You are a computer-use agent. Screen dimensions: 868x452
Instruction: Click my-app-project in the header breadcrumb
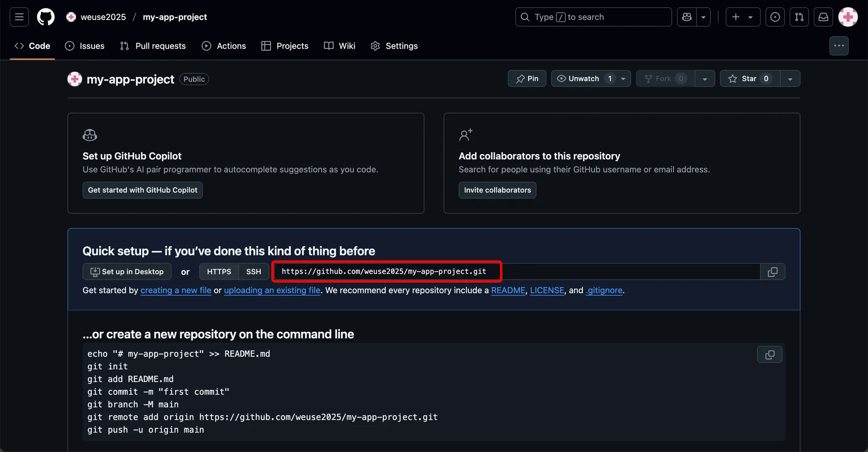[x=175, y=17]
